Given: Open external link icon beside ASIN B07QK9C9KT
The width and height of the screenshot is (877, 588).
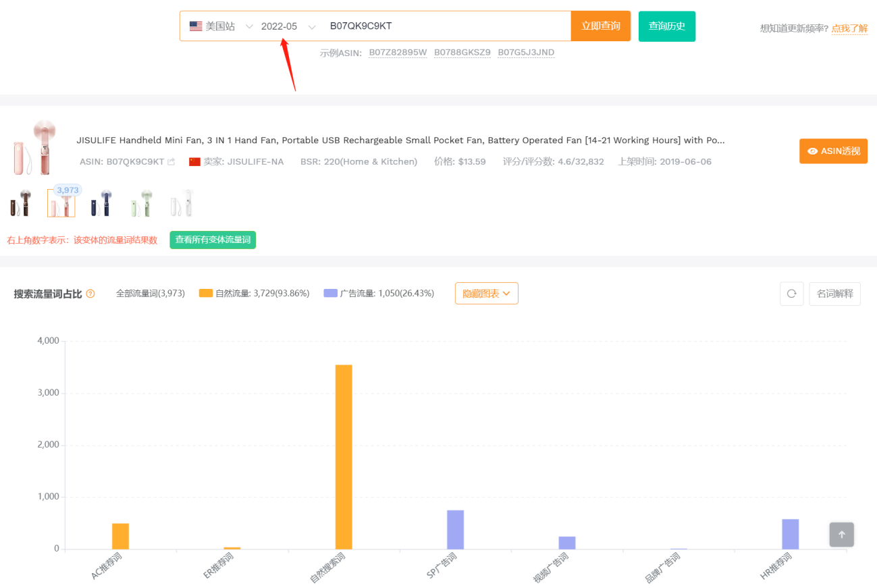Looking at the screenshot, I should pyautogui.click(x=171, y=162).
